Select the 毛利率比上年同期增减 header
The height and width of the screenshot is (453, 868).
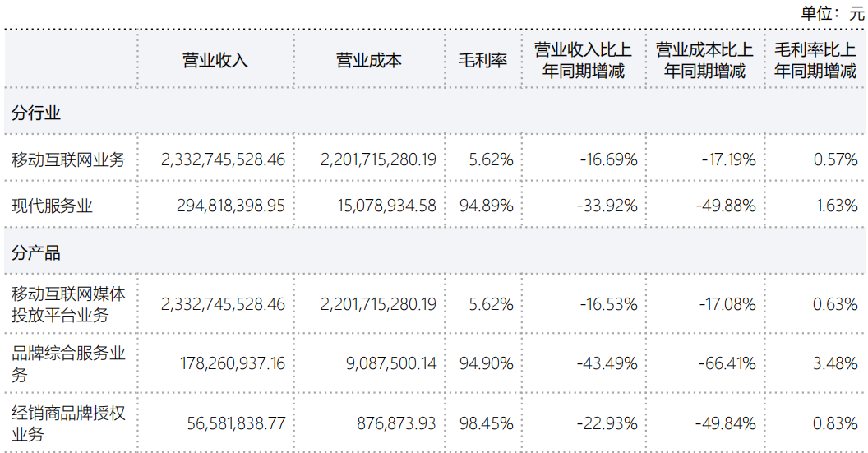[815, 60]
